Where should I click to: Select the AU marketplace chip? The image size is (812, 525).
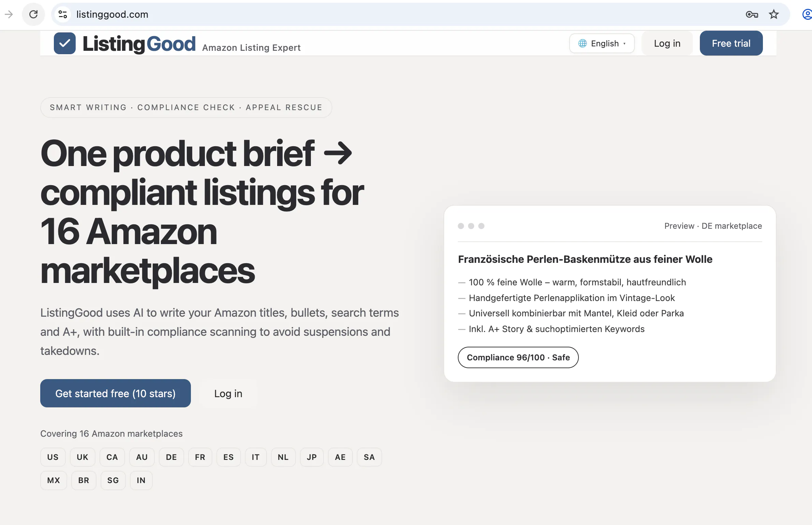point(142,457)
